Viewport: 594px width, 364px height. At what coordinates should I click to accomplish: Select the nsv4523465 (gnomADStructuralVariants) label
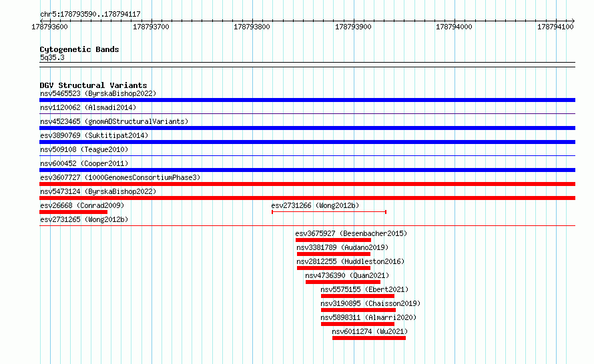tap(114, 121)
